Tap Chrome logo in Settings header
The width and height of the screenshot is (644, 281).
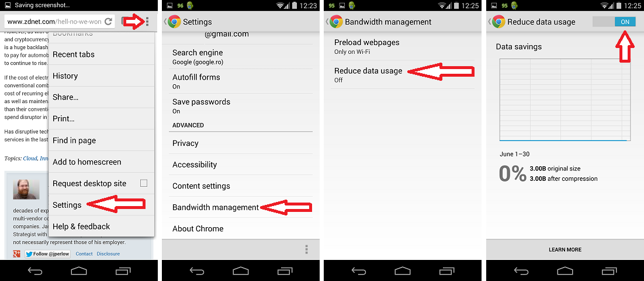tap(175, 22)
